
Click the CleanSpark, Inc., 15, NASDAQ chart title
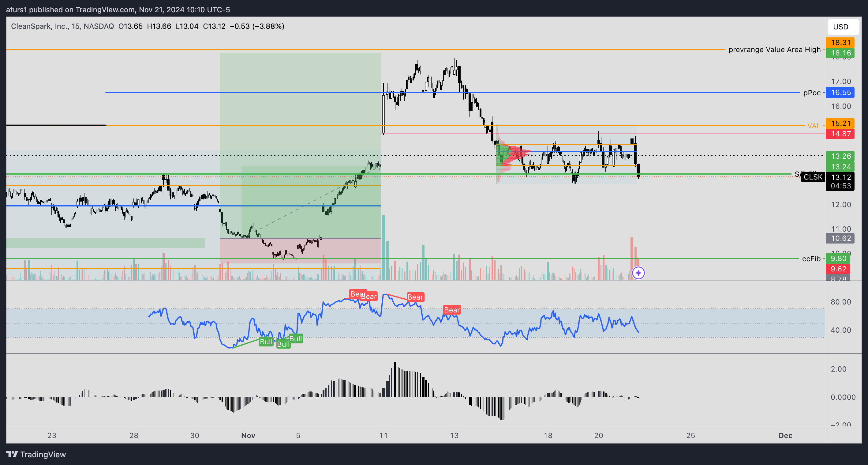(62, 26)
